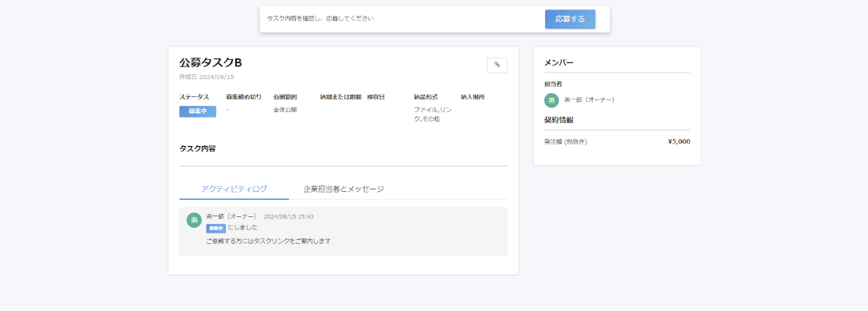Screen dimensions: 868x311
Task: Click the 募集締め切り column label
Action: click(244, 97)
